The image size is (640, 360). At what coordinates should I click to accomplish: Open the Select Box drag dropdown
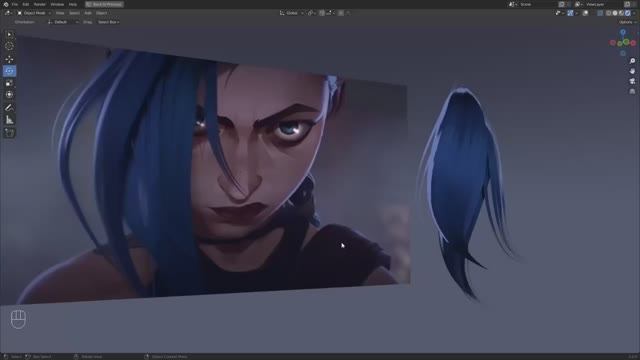tap(109, 22)
